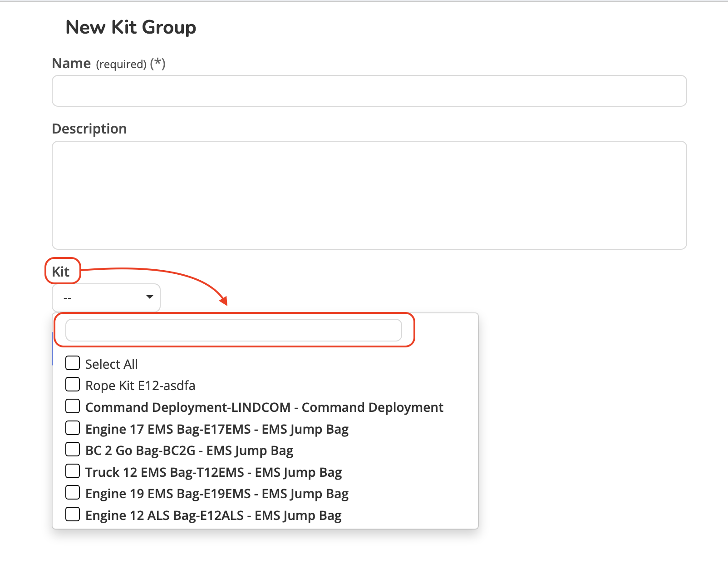Open the Kit dropdown selector
The image size is (728, 574).
tap(106, 298)
